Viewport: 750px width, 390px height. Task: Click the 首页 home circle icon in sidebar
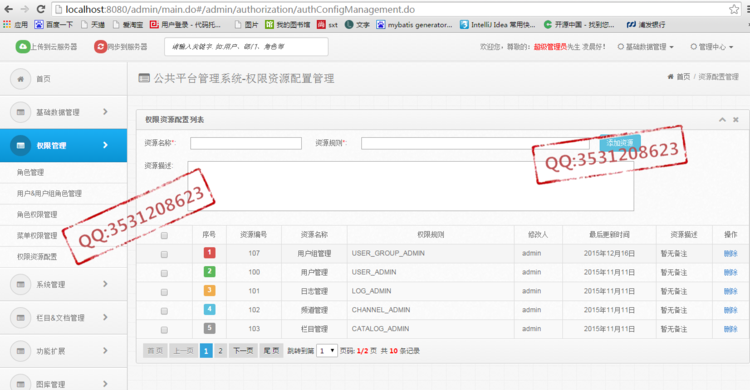click(x=21, y=79)
